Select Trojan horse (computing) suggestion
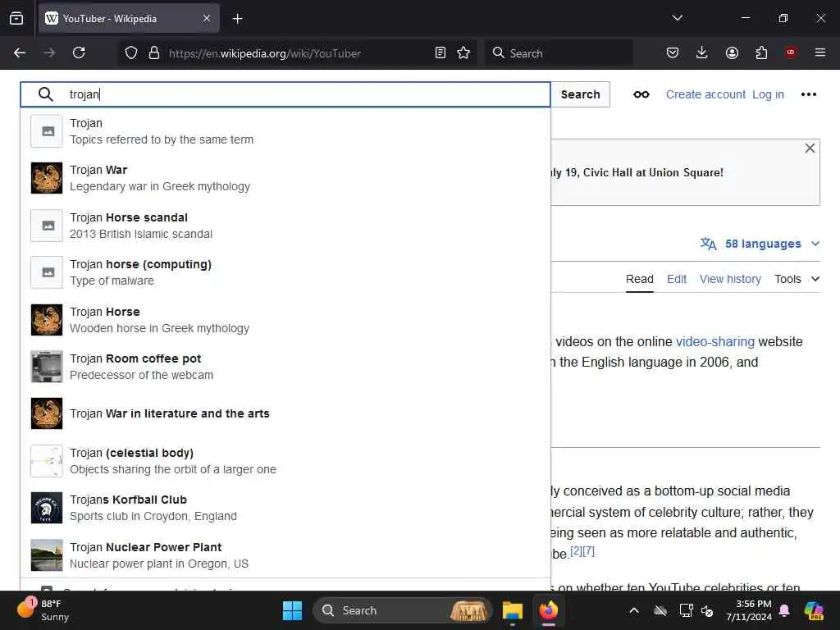This screenshot has height=630, width=840. [x=285, y=272]
